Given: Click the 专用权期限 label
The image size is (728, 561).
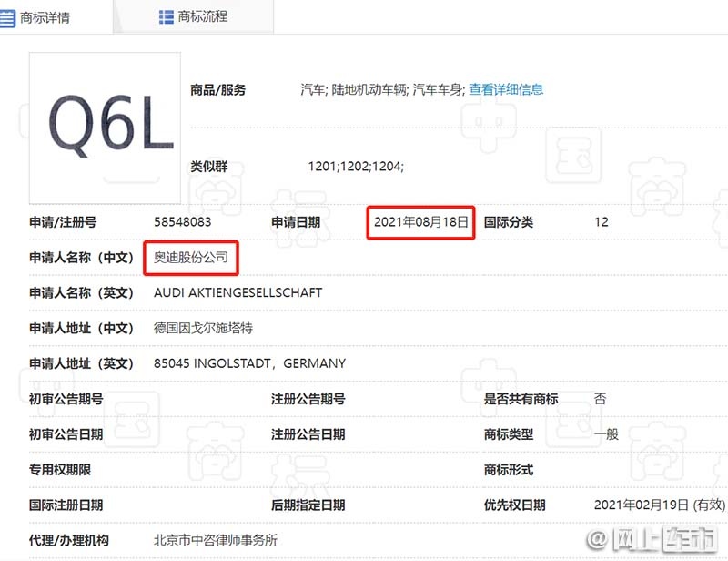Looking at the screenshot, I should [x=60, y=469].
